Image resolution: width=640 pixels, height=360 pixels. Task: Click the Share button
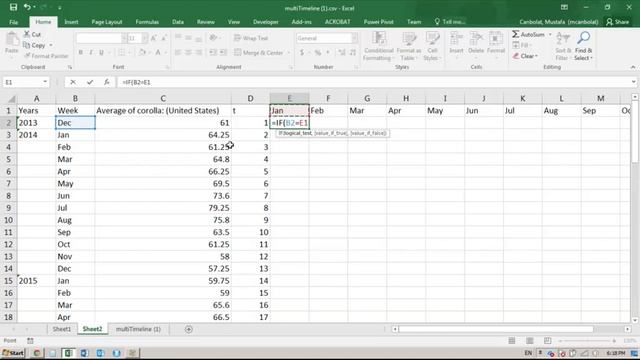coord(618,22)
